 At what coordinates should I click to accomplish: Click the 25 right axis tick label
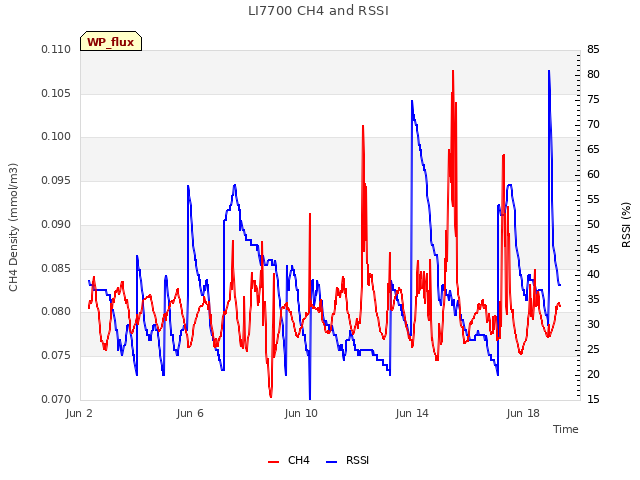point(593,349)
